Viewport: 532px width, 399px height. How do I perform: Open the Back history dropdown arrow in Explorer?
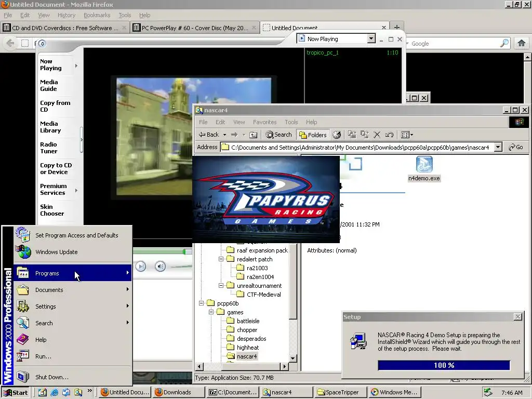click(224, 135)
